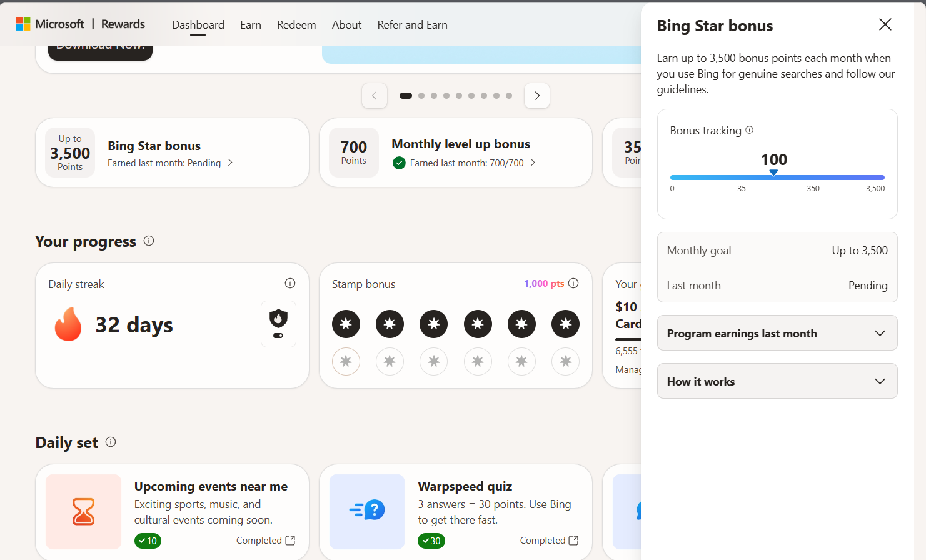
Task: Click the first filled stamp
Action: point(346,324)
